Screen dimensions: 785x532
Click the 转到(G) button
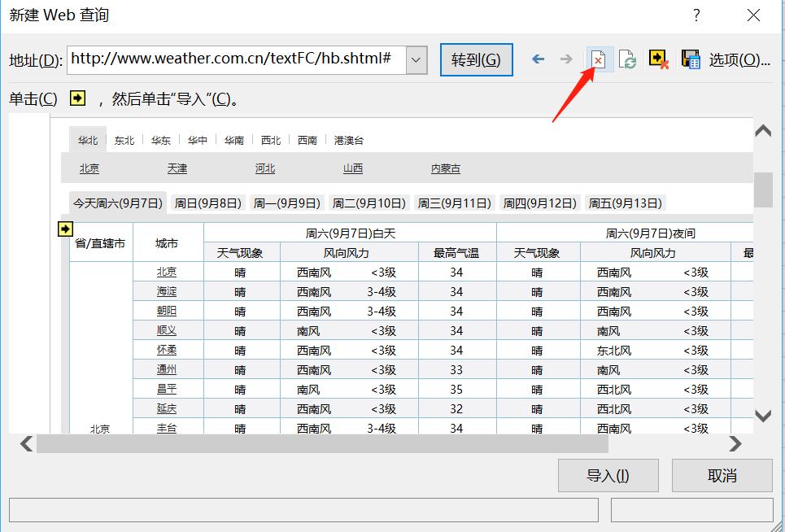point(476,59)
